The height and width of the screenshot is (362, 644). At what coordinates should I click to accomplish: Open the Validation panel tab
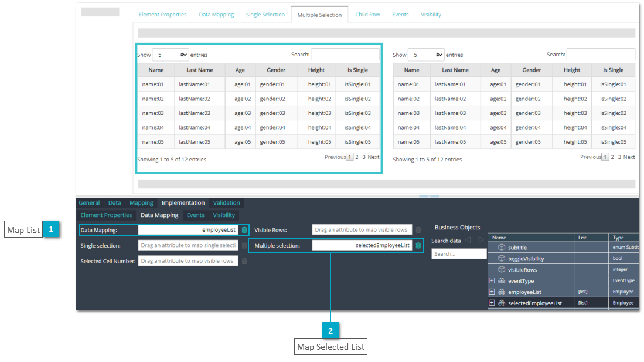226,203
